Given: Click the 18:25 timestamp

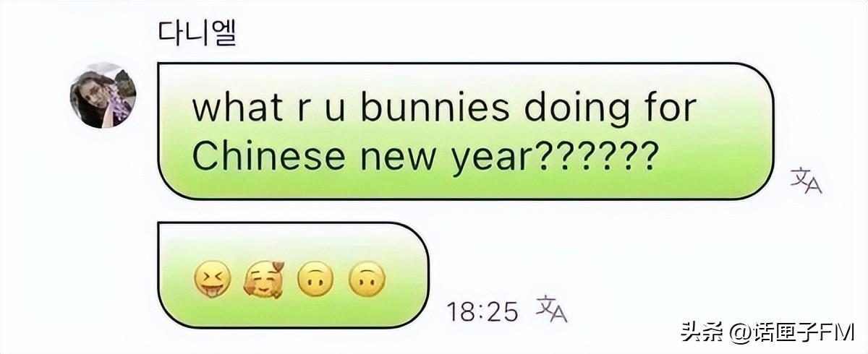Looking at the screenshot, I should (482, 312).
